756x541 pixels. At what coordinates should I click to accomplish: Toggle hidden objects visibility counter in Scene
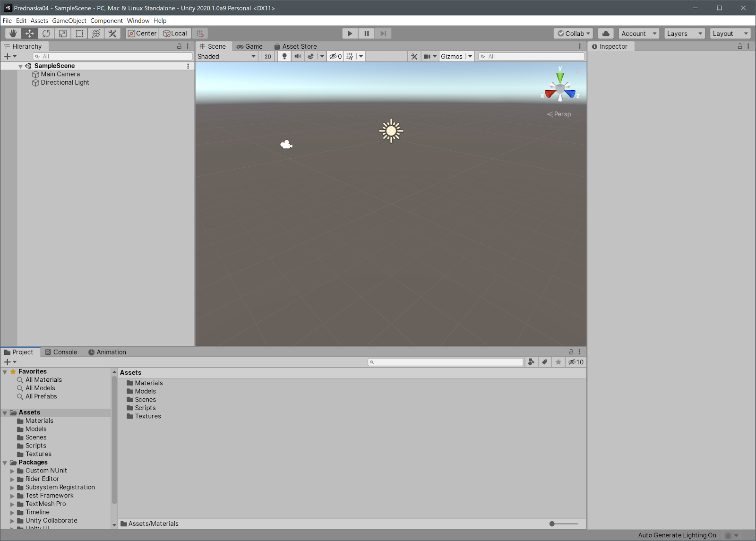(x=335, y=56)
